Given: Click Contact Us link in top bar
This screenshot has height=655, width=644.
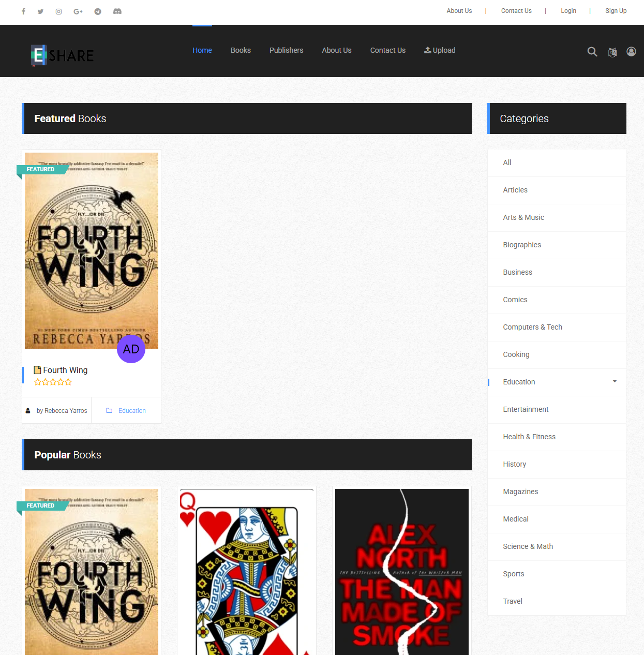Looking at the screenshot, I should coord(516,11).
